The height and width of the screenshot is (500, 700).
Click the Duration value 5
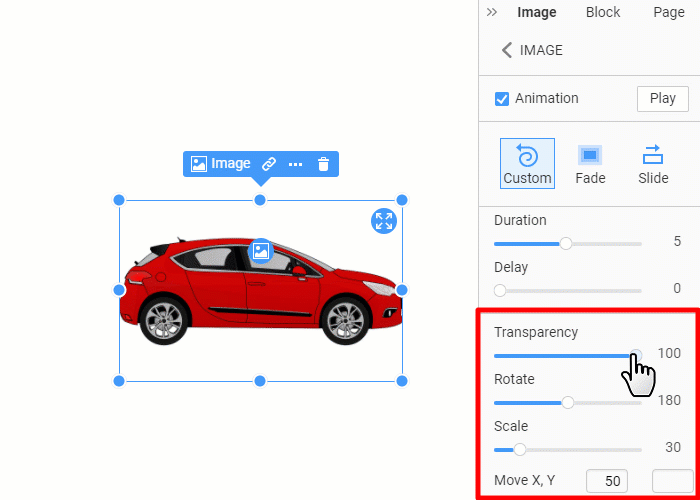click(677, 242)
